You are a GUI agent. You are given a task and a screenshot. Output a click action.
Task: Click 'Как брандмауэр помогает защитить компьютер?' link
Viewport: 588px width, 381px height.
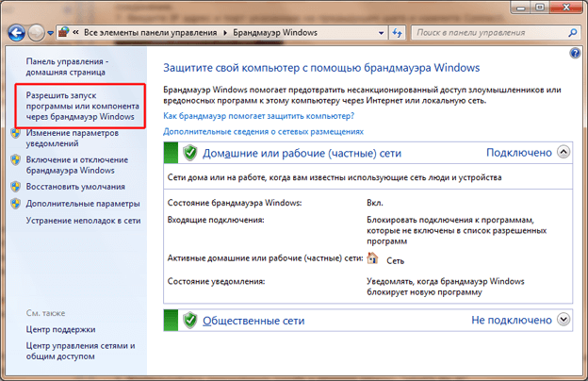pos(259,116)
